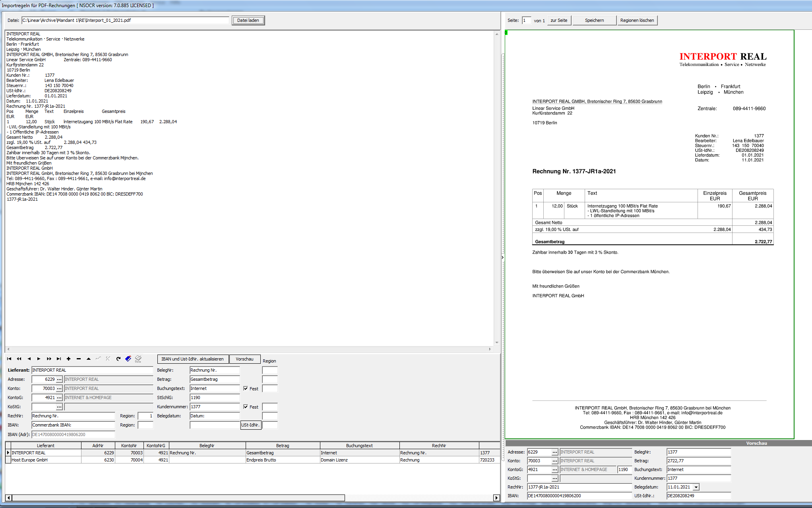Click the Lieferant field with INTERPORT REAL
Viewport: 812px width, 508px height.
[x=92, y=370]
